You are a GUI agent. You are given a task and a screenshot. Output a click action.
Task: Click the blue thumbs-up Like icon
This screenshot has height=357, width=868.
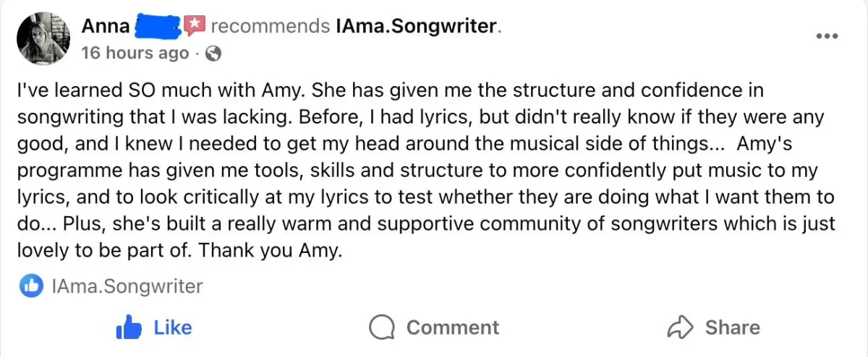[x=128, y=327]
